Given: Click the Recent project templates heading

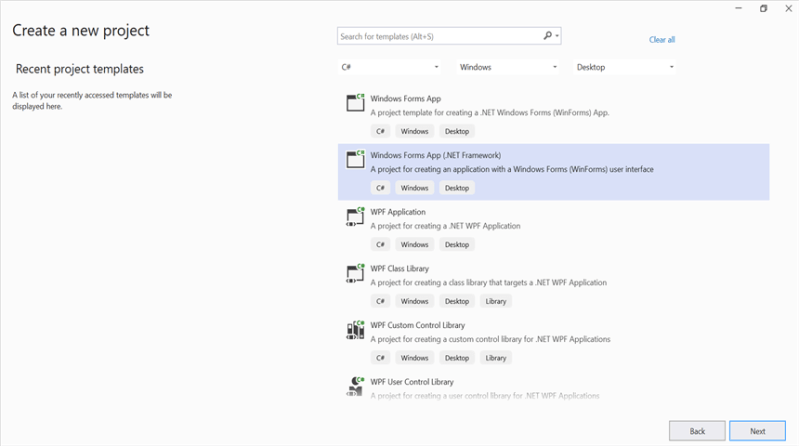Looking at the screenshot, I should 79,69.
